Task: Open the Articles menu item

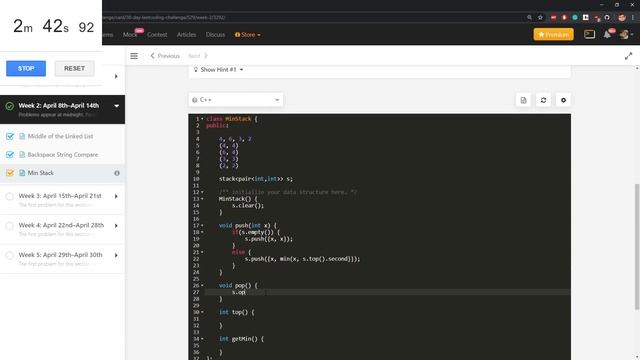Action: coord(186,35)
